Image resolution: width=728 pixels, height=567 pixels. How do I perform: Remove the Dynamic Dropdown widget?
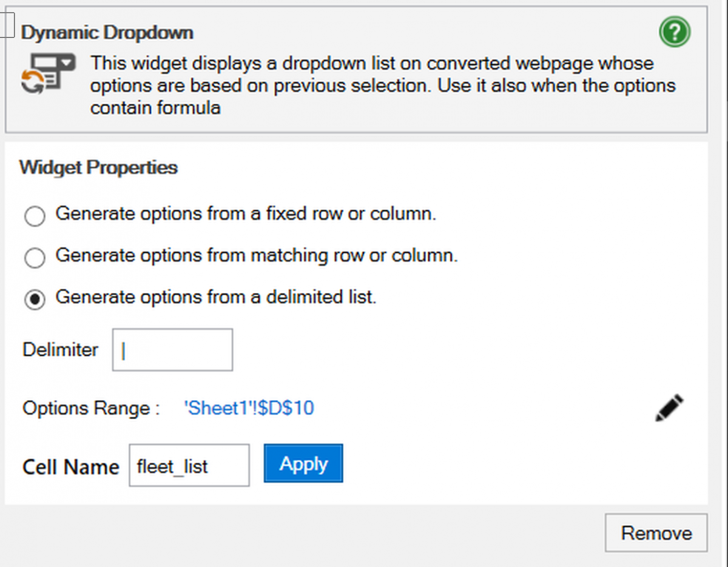coord(656,533)
